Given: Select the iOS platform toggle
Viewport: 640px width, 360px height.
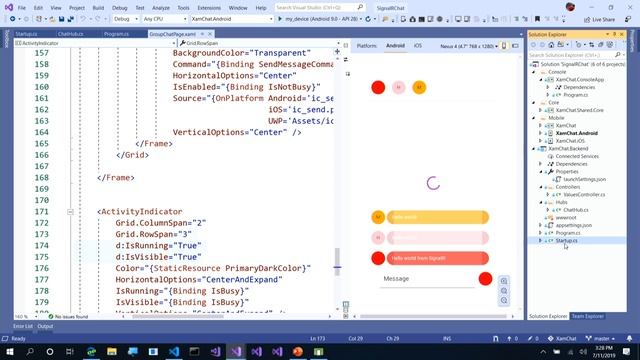Looking at the screenshot, I should click(418, 46).
